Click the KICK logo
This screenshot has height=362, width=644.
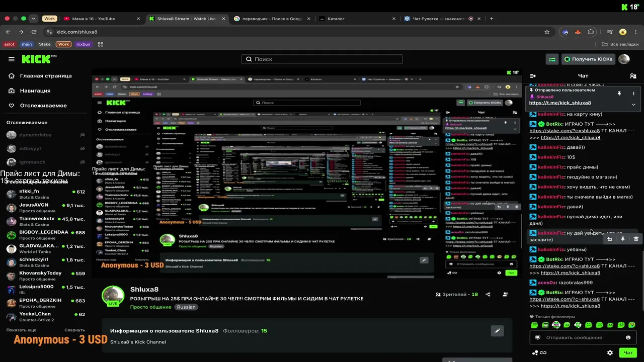point(39,59)
